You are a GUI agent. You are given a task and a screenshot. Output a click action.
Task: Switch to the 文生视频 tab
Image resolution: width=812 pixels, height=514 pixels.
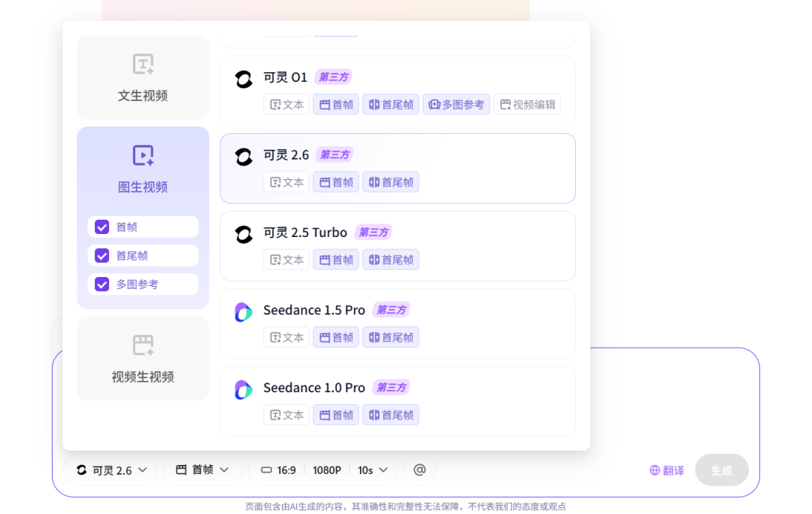(x=142, y=78)
